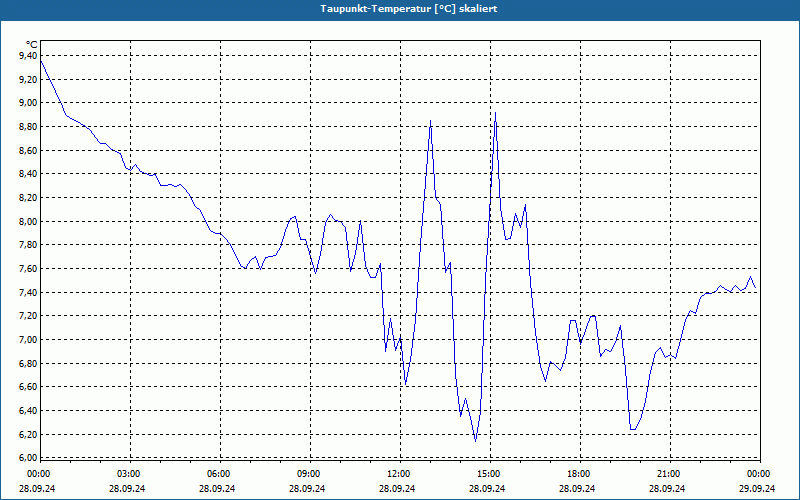This screenshot has height=500, width=800.
Task: Click the 15:00 time label on x-axis
Action: point(489,474)
